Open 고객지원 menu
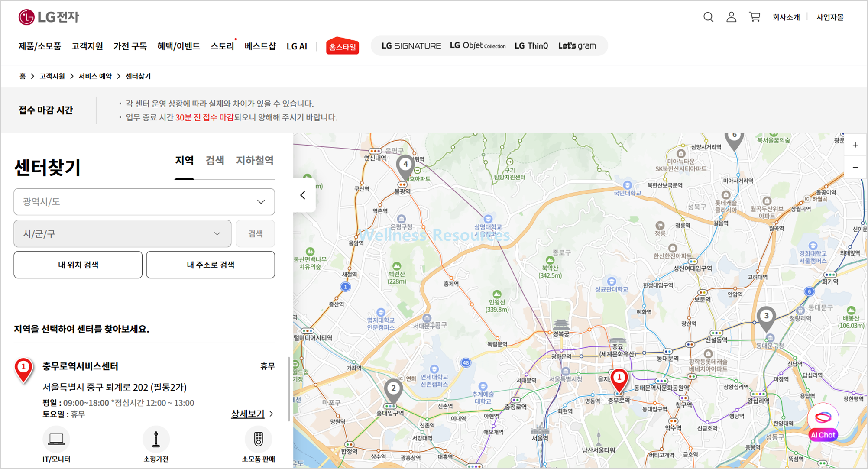868x469 pixels. [87, 46]
